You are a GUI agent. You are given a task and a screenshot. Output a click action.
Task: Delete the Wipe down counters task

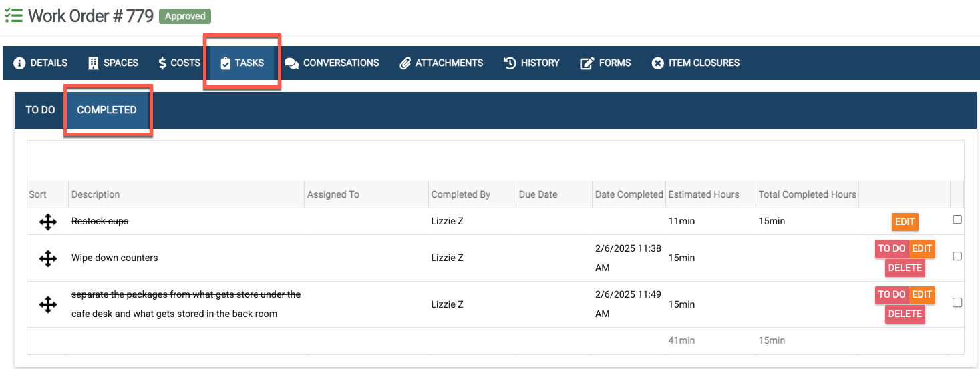tap(905, 268)
